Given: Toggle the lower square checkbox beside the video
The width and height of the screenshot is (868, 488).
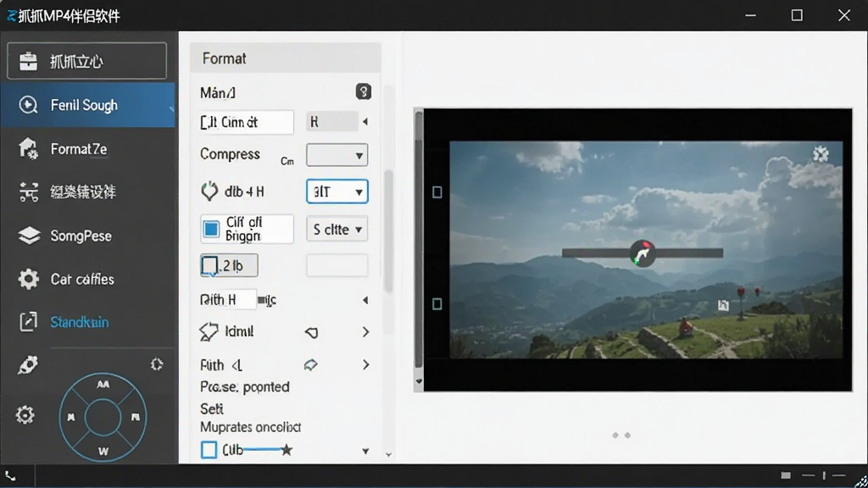Looking at the screenshot, I should 437,304.
